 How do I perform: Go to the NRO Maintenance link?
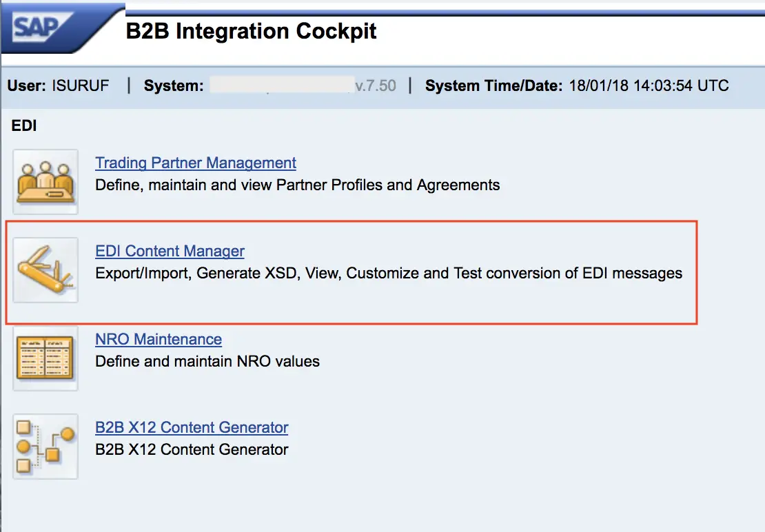(159, 339)
